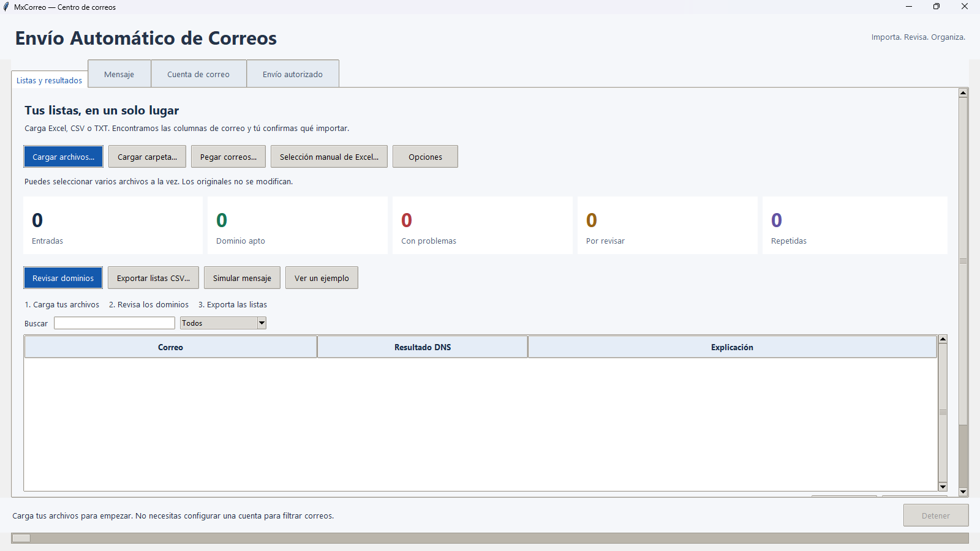Go to the Envío autorizado tab
Image resolution: width=980 pixels, height=551 pixels.
293,74
